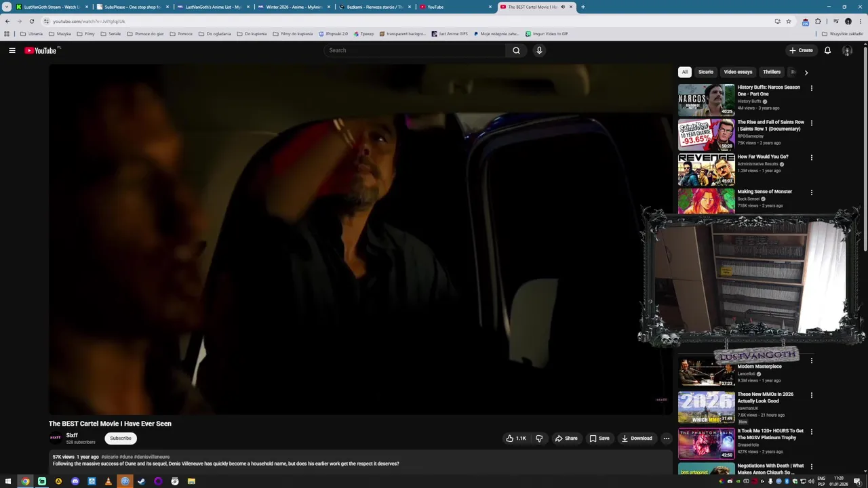The width and height of the screenshot is (868, 488).
Task: Open more actions ellipsis under the video
Action: [x=666, y=439]
